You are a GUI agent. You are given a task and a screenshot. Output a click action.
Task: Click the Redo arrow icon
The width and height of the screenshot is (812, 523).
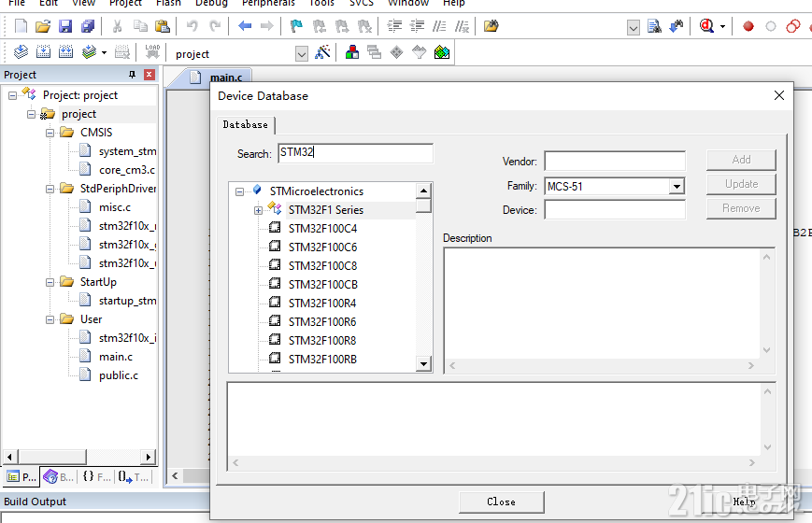pos(215,26)
